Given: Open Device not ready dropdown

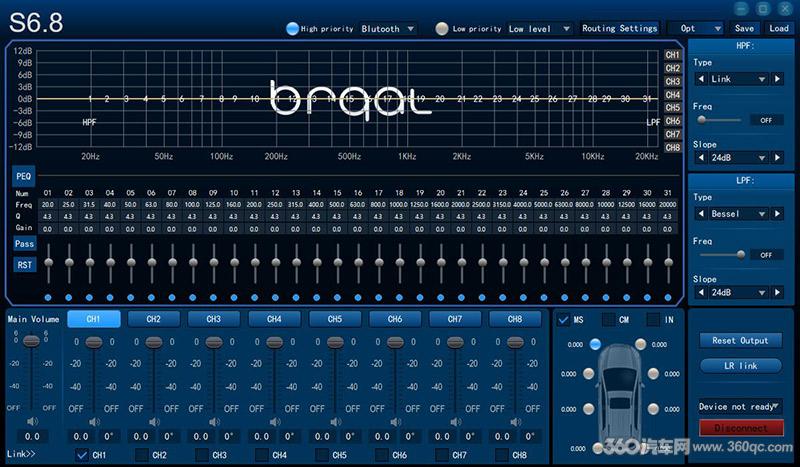Looking at the screenshot, I should (x=740, y=406).
